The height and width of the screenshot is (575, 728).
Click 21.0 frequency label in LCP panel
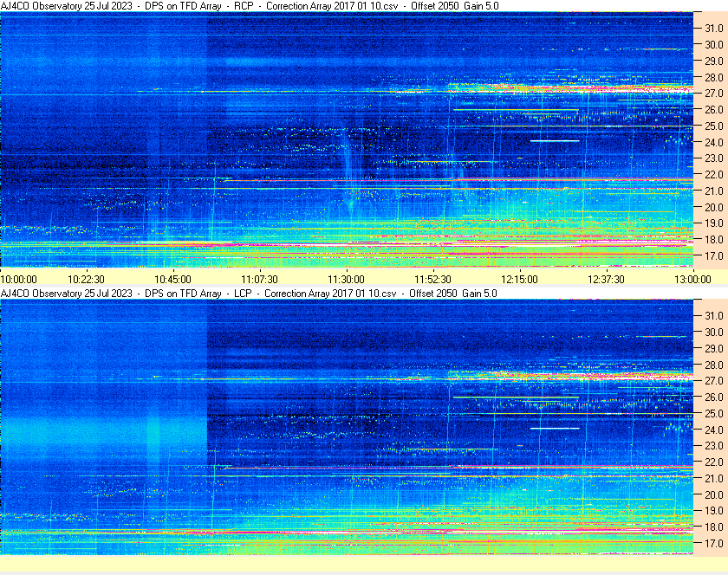point(713,479)
